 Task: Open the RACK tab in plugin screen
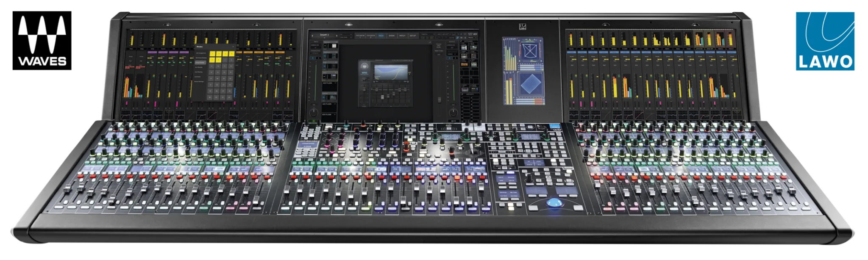(x=381, y=36)
